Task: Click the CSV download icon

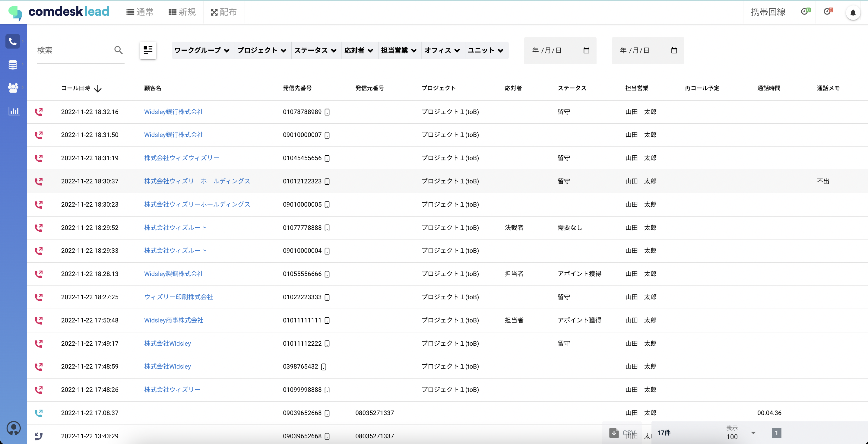Action: tap(614, 433)
